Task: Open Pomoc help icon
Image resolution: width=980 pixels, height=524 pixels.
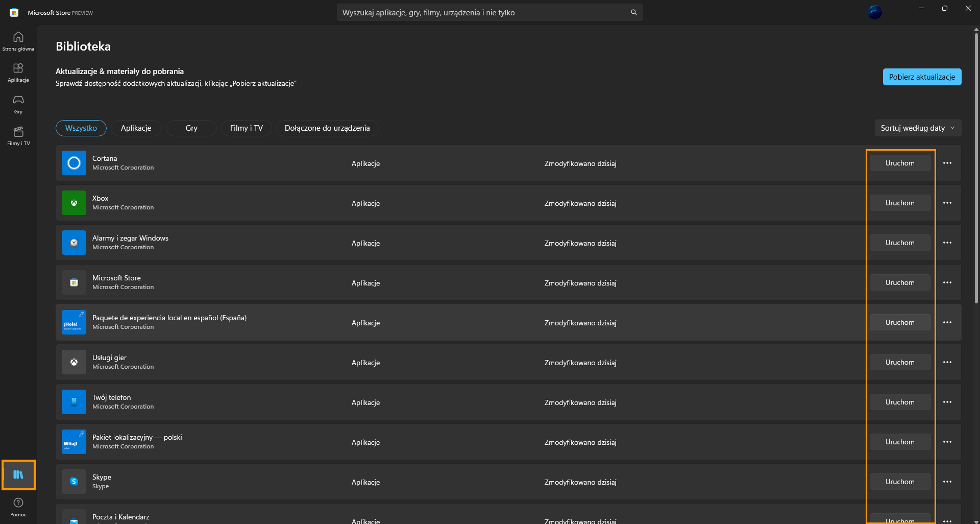Action: point(18,507)
